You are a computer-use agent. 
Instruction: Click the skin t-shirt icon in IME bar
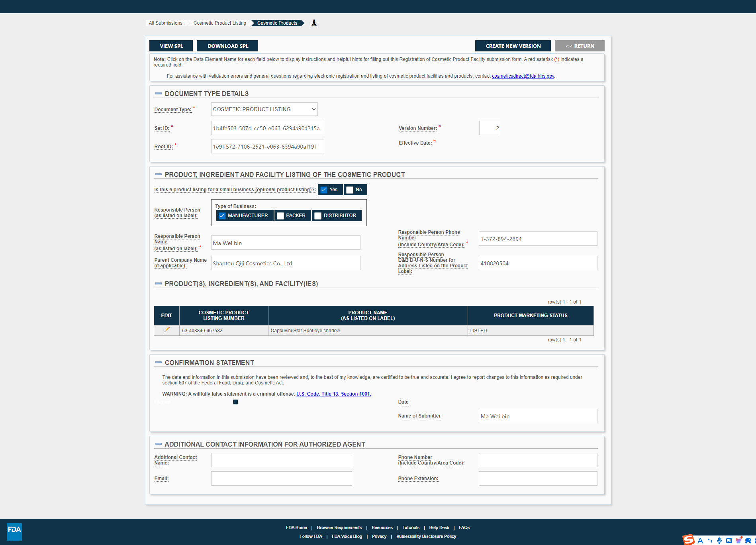pyautogui.click(x=739, y=541)
